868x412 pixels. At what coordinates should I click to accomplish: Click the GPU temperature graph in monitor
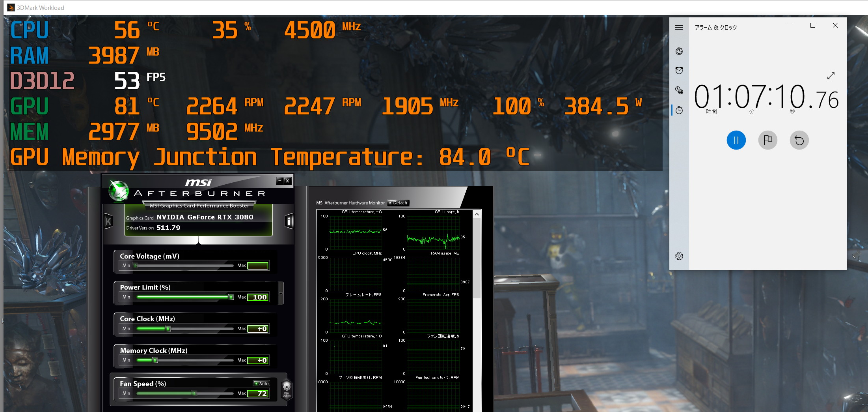(x=356, y=357)
